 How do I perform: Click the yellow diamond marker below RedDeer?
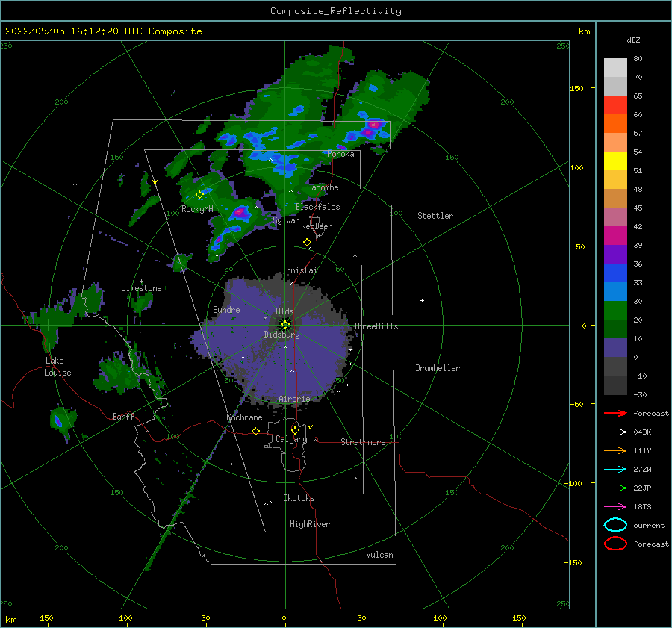tap(307, 243)
